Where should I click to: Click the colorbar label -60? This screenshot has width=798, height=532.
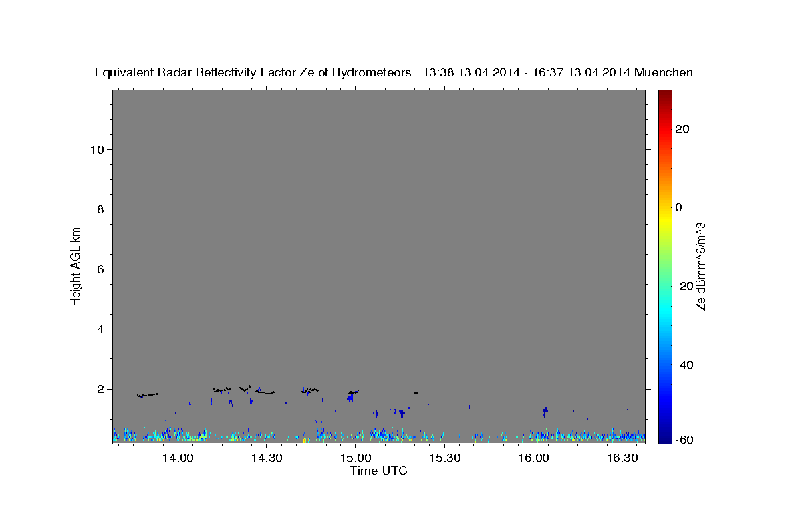pos(684,440)
